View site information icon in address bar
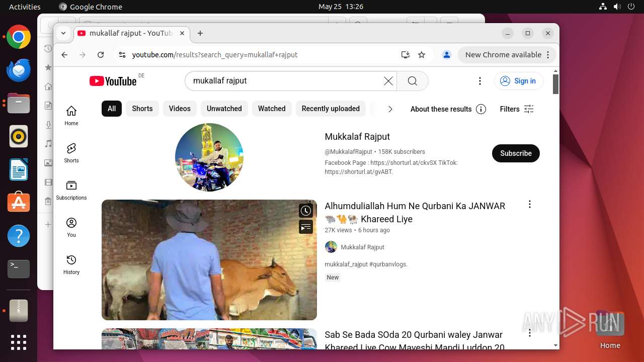The width and height of the screenshot is (644, 362). (x=122, y=55)
